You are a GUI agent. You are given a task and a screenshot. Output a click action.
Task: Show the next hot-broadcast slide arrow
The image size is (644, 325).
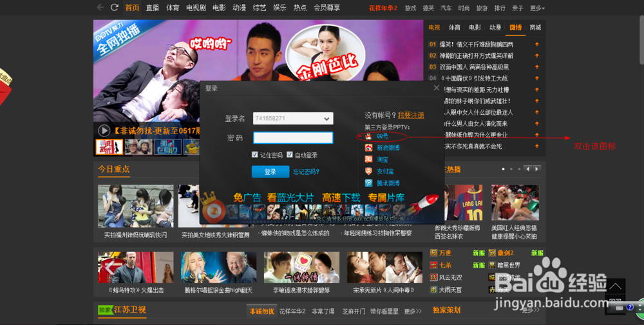[x=536, y=169]
